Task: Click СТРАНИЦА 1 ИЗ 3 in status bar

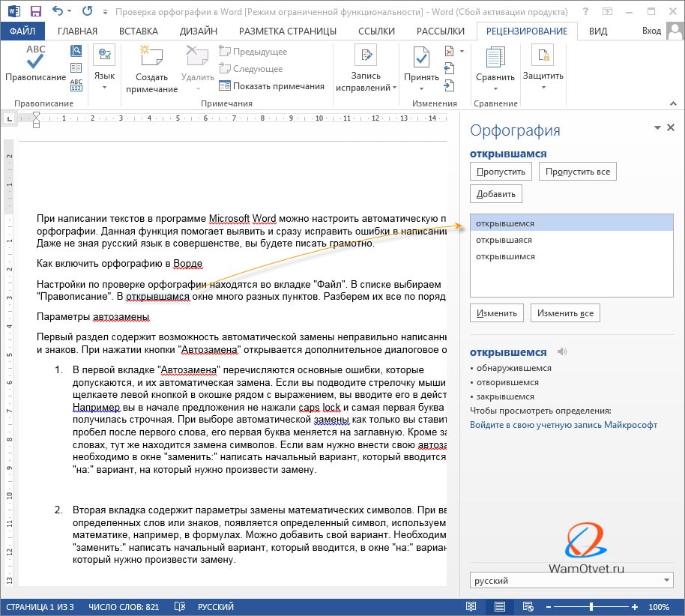Action: click(40, 607)
